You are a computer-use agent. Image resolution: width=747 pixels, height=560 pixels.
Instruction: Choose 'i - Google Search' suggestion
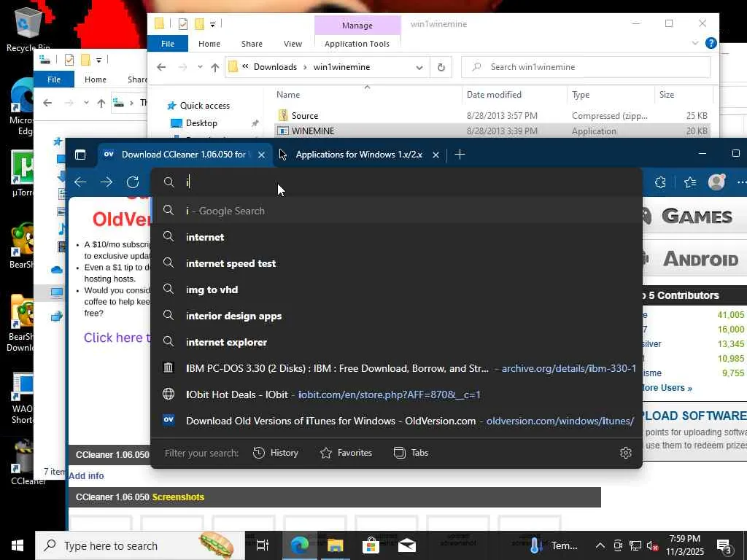click(396, 211)
